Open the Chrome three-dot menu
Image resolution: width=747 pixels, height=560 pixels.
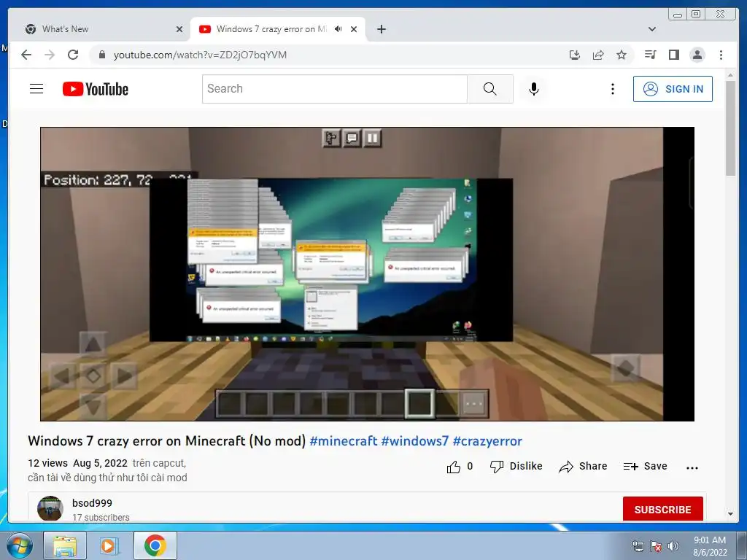(721, 55)
